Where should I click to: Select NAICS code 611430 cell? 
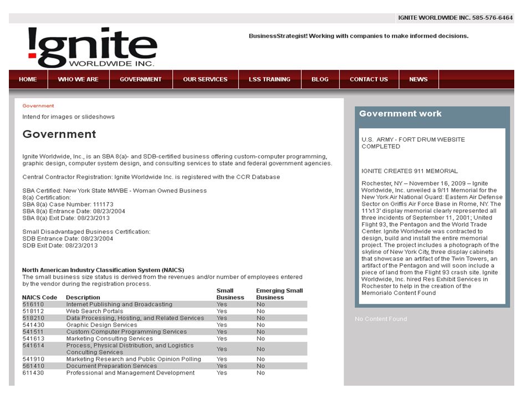tap(33, 373)
